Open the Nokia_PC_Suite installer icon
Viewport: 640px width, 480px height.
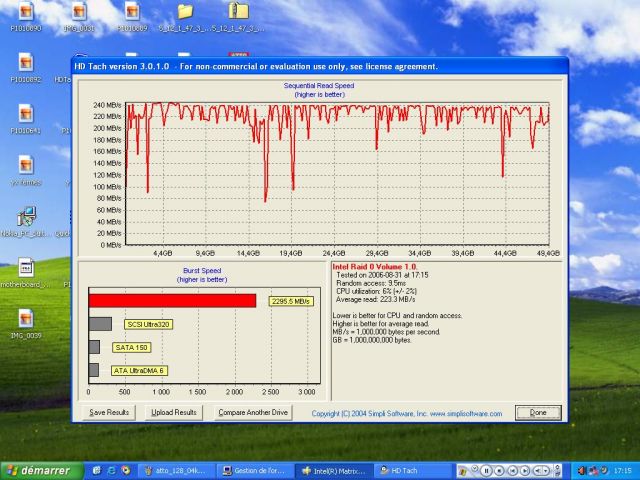click(x=26, y=222)
